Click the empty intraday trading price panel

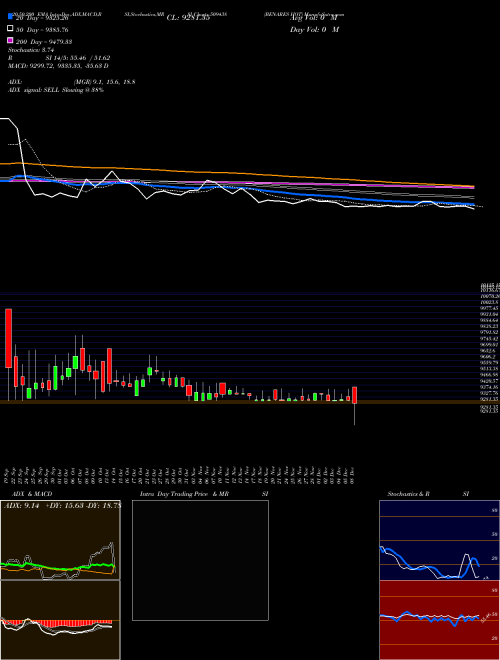pyautogui.click(x=200, y=560)
